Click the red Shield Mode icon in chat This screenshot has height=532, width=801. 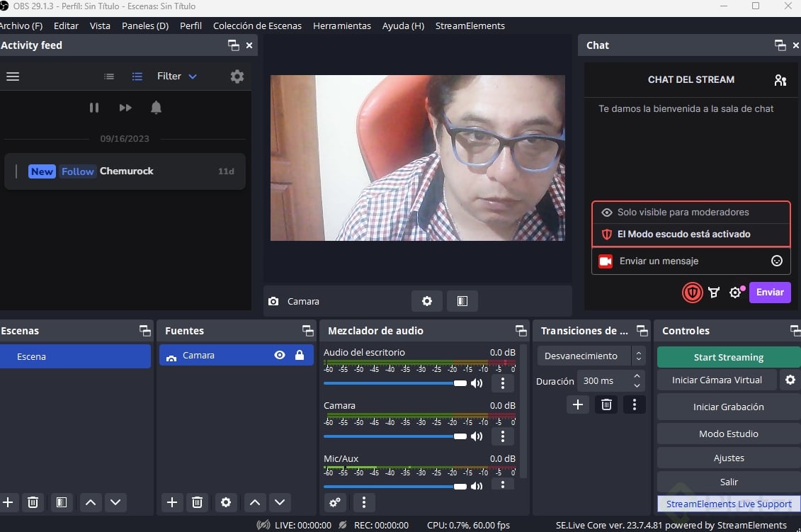[692, 293]
